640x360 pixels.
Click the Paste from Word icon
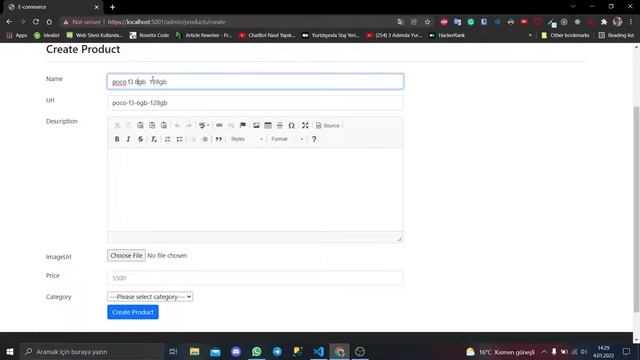click(x=164, y=125)
